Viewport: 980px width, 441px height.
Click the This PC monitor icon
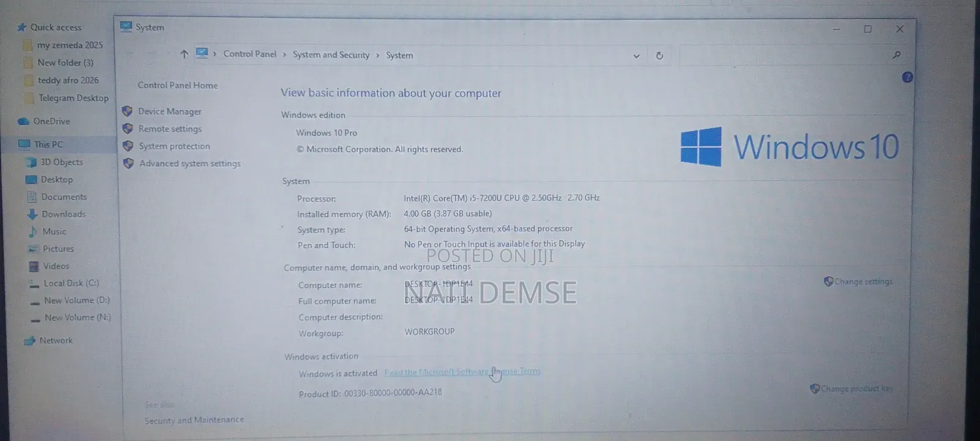pos(24,145)
